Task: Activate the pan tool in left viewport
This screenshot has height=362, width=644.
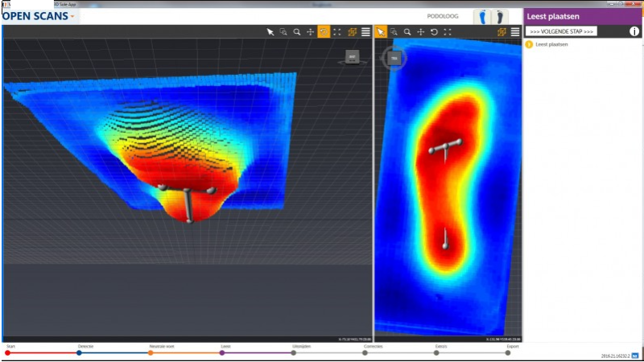Action: [x=310, y=32]
